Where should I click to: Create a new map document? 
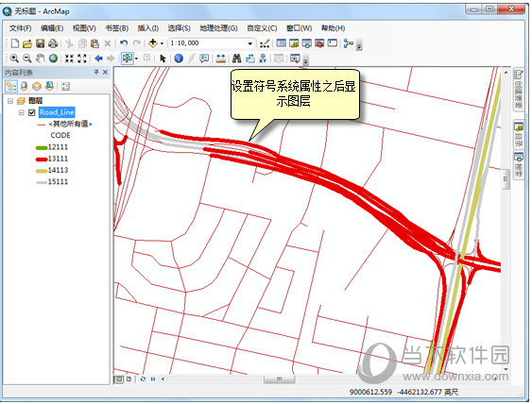(15, 43)
